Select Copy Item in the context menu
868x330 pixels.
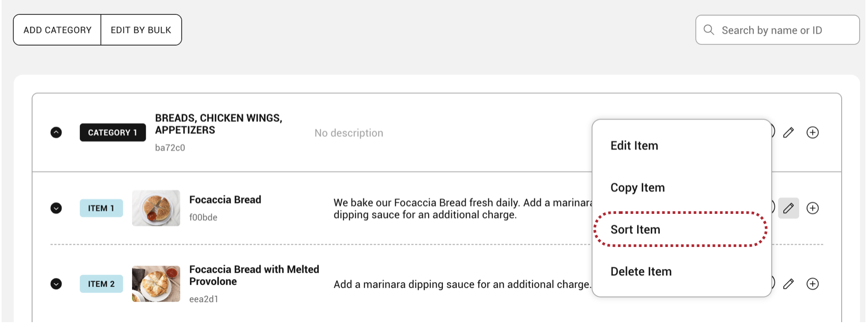637,188
